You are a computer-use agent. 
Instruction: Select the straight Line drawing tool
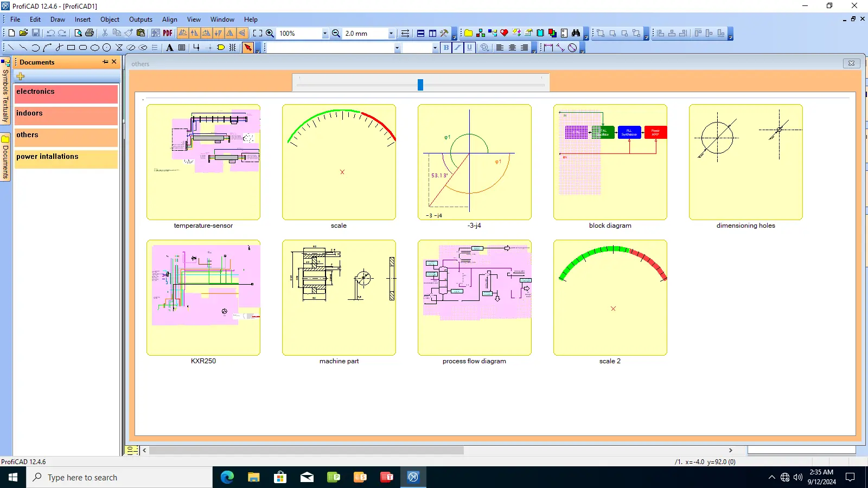pos(11,48)
